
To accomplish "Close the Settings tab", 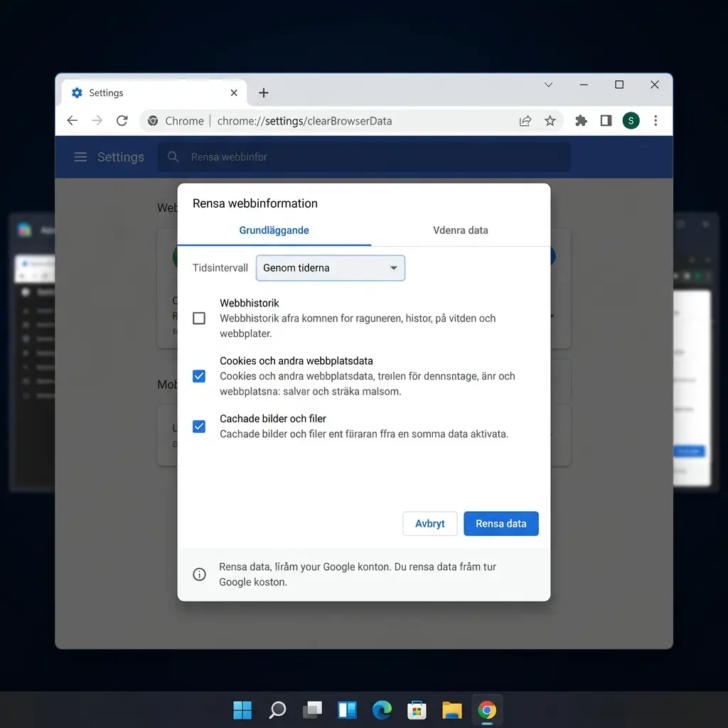I will point(234,93).
